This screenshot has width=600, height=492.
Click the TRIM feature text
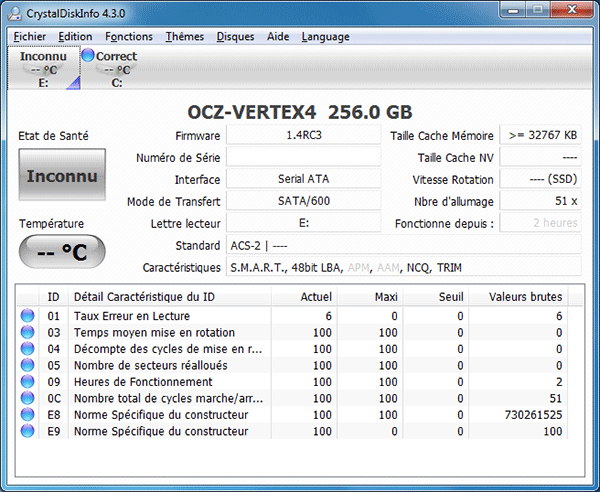point(449,267)
